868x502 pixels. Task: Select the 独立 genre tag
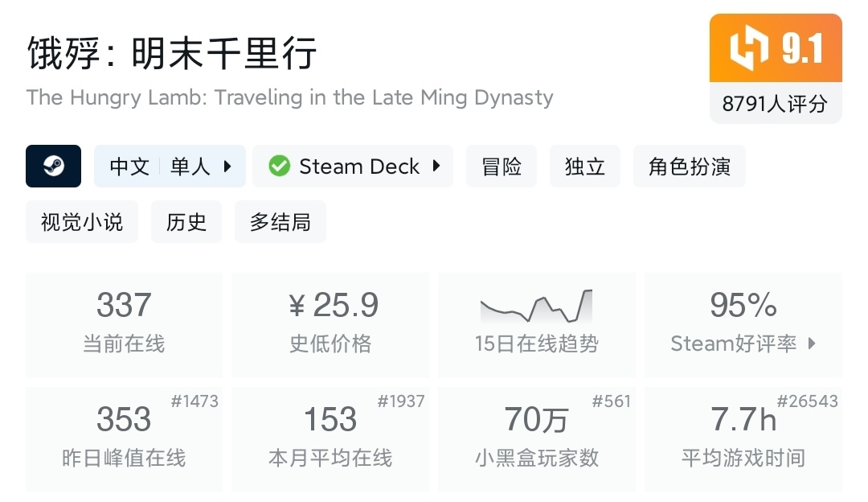(585, 167)
